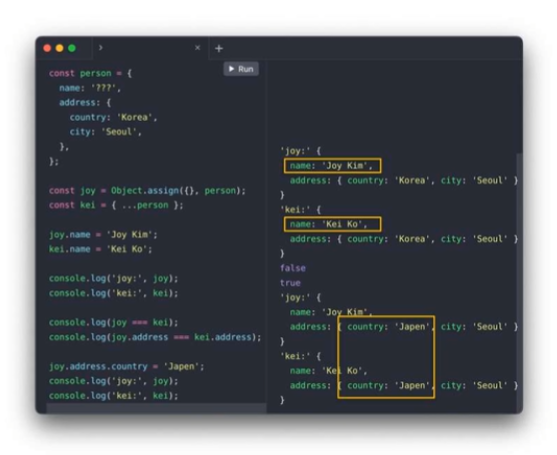The image size is (557, 455).
Task: Click the 'true' output value
Action: click(290, 283)
